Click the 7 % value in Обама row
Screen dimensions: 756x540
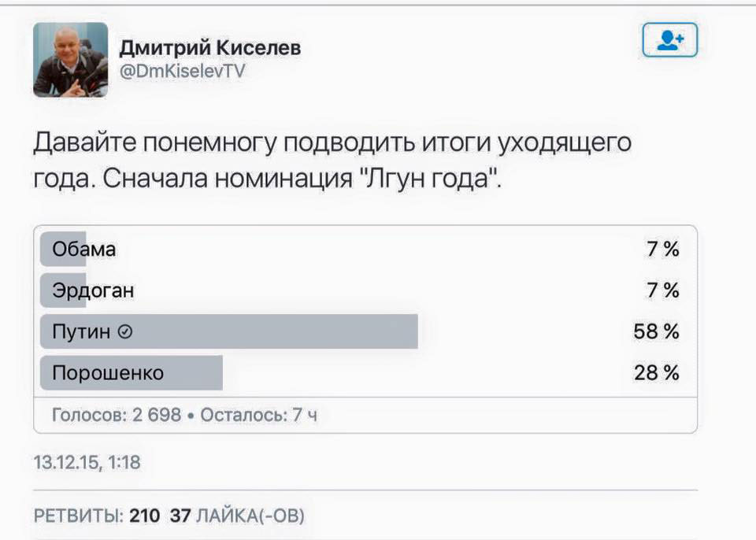(x=662, y=250)
